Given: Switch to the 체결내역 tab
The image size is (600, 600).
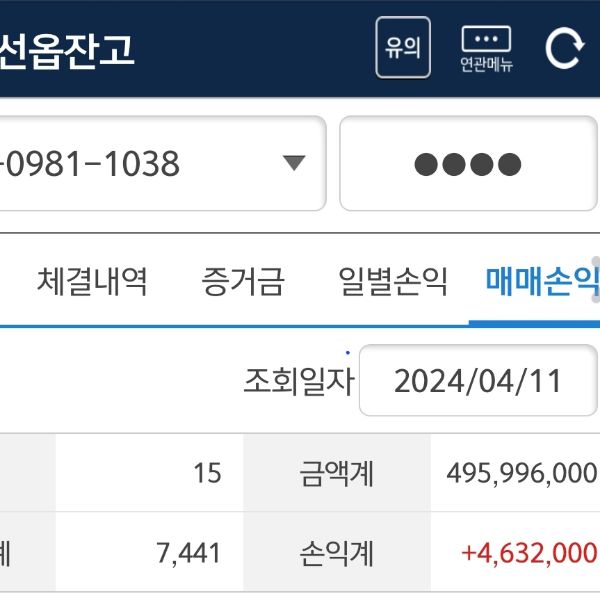Looking at the screenshot, I should 92,282.
